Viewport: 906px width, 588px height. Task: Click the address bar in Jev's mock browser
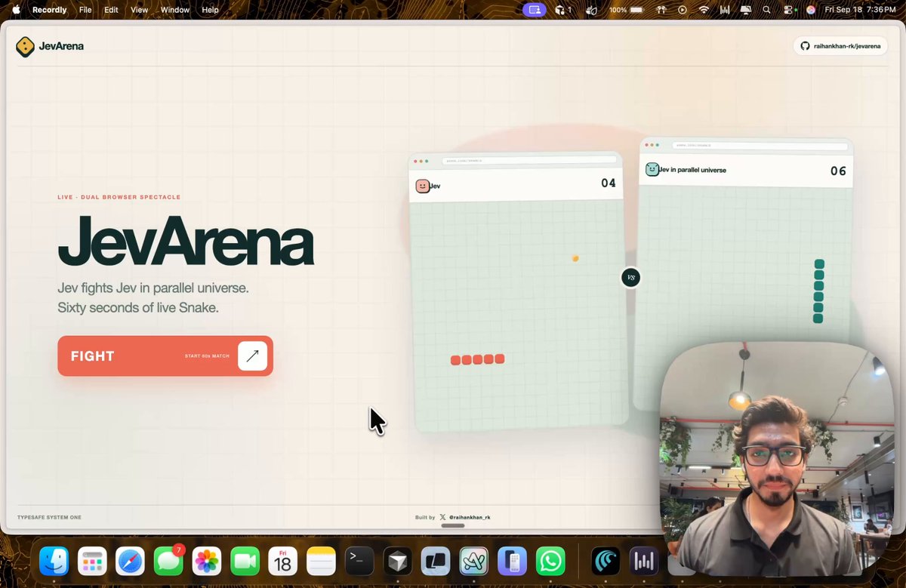(x=528, y=160)
